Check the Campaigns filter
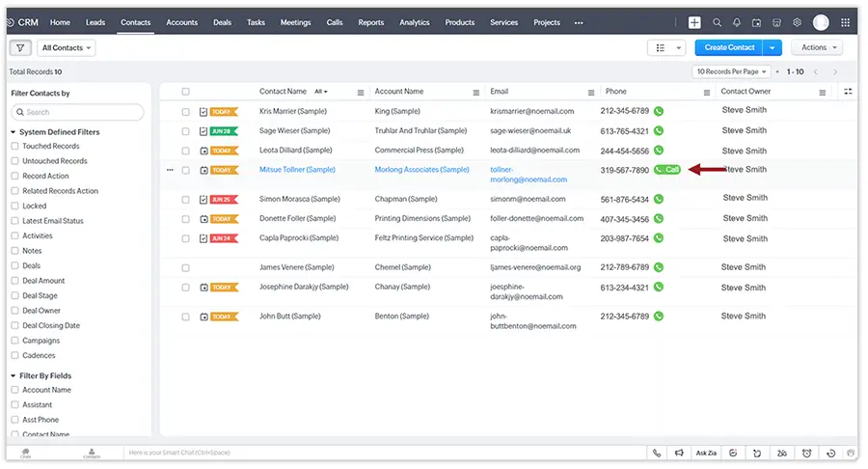 14,341
